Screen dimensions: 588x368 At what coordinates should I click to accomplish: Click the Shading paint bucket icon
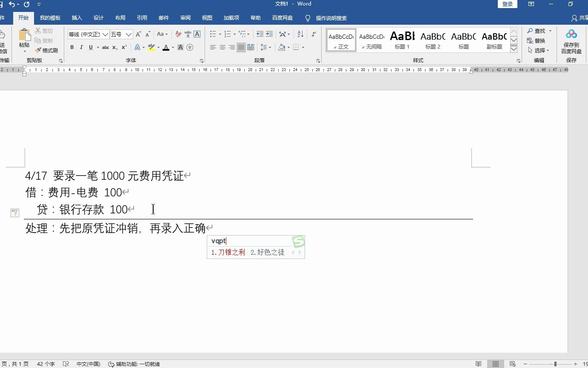pos(281,47)
